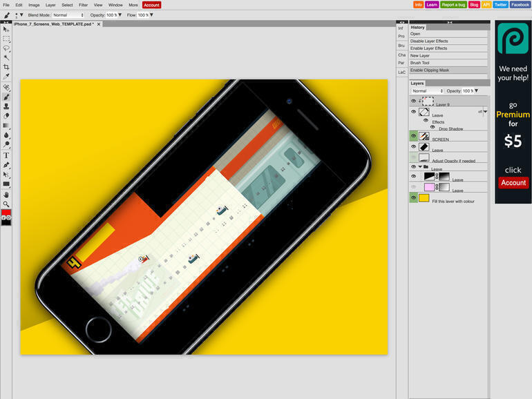
Task: Select the Lasso tool
Action: (x=6, y=49)
